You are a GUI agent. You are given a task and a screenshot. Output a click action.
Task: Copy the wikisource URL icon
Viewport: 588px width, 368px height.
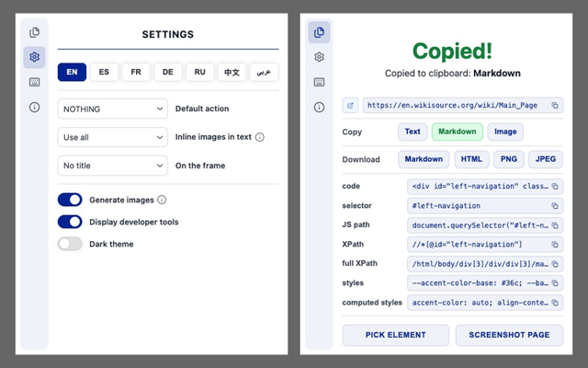[x=555, y=106]
